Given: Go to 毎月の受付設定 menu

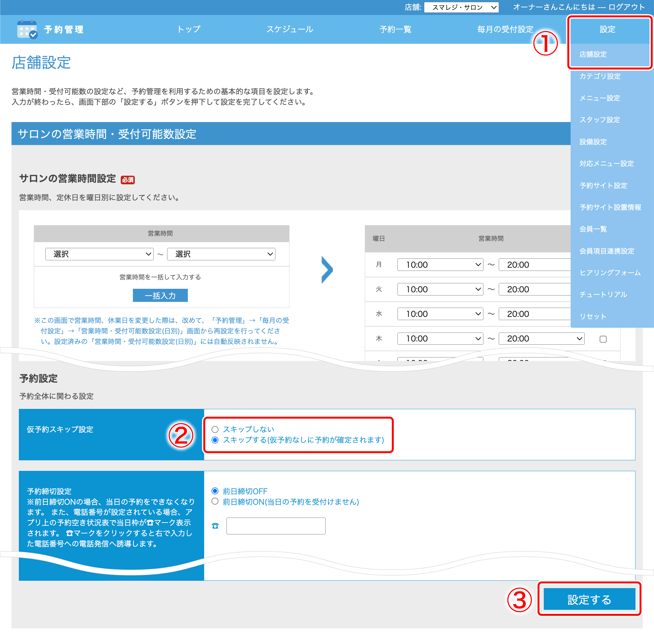Looking at the screenshot, I should (505, 29).
